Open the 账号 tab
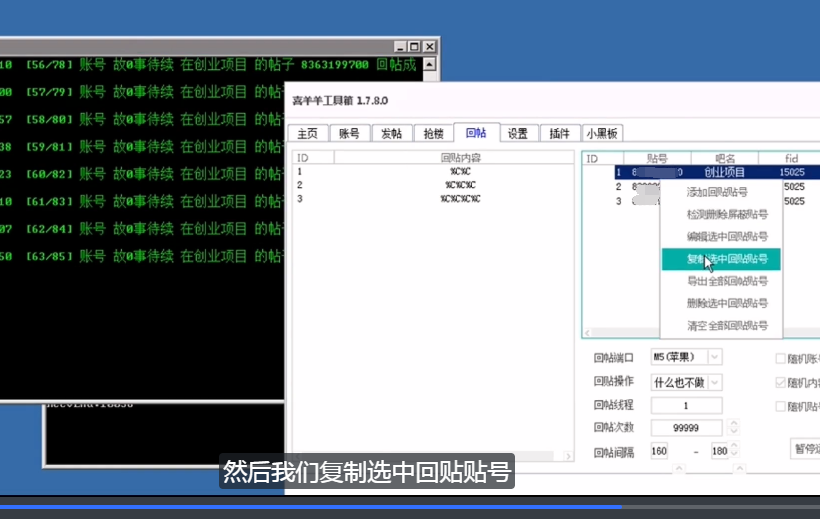Viewport: 820px width, 519px height. coord(349,133)
